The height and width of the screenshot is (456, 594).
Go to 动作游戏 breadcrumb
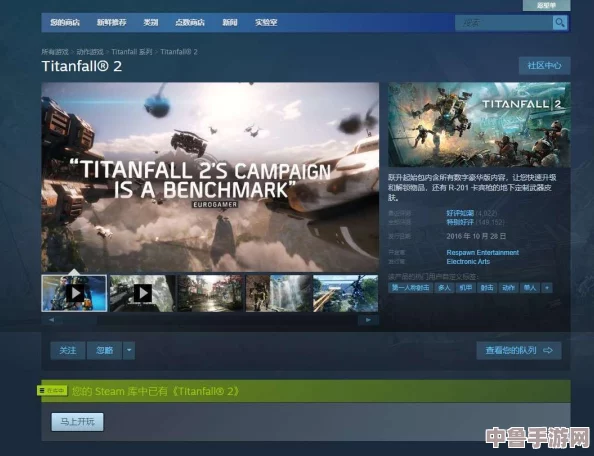(x=90, y=52)
